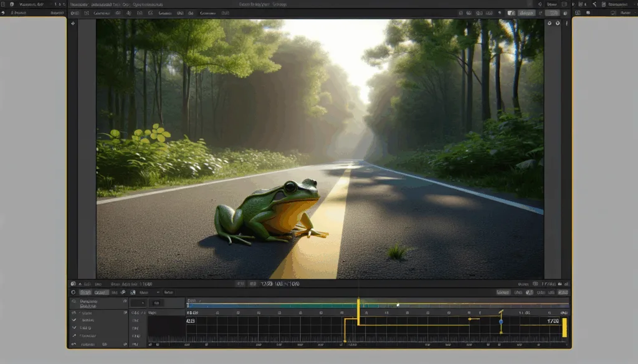This screenshot has height=364, width=638.
Task: Click the white marker dot on the scrub bar
Action: [398, 305]
